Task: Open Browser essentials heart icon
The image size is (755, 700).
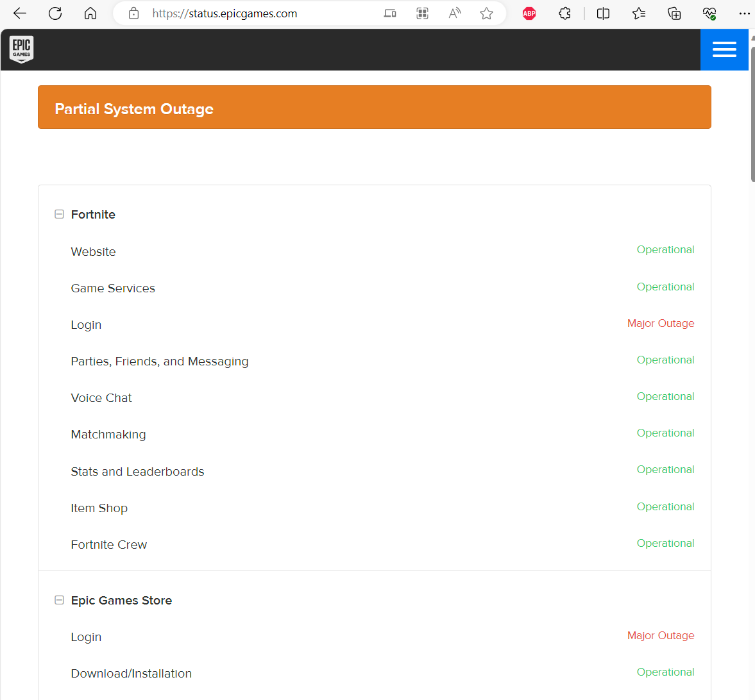Action: (709, 13)
